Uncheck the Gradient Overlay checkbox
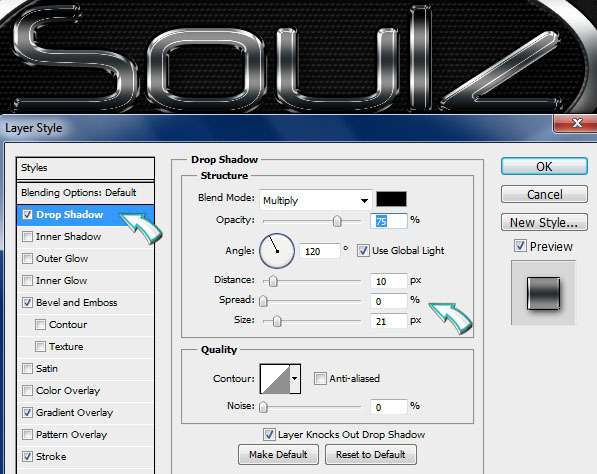Viewport: 597px width, 474px height. click(27, 413)
